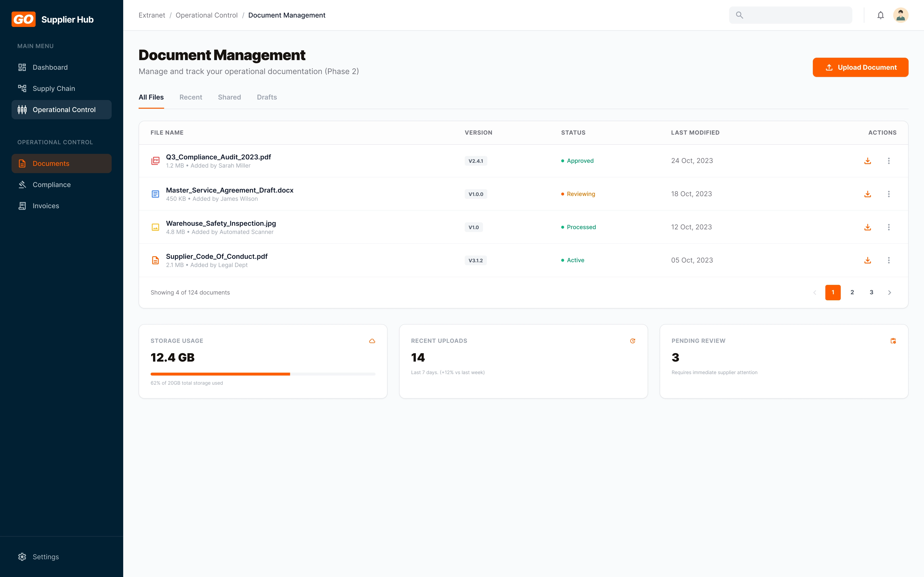The image size is (924, 577).
Task: Download the Warehouse_Safety_Inspection.jpg file
Action: point(867,227)
